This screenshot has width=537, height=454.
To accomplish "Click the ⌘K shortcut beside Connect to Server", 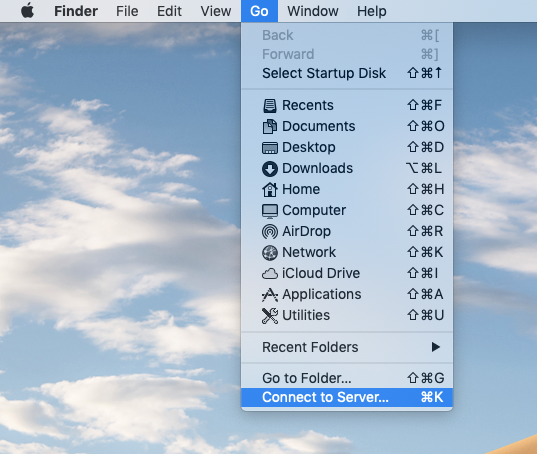I will (x=432, y=397).
